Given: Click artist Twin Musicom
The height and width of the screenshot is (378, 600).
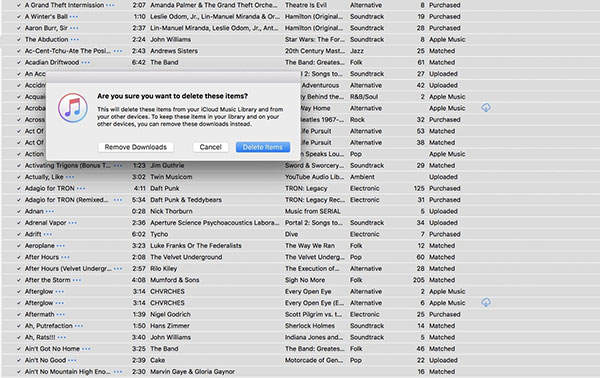Looking at the screenshot, I should pyautogui.click(x=171, y=177).
